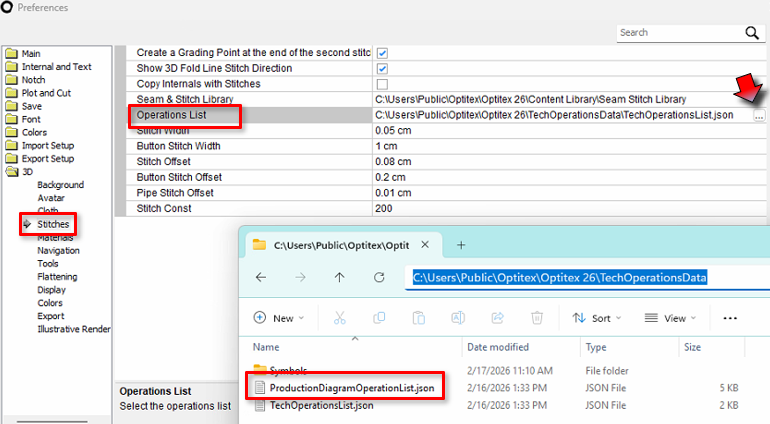770x424 pixels.
Task: Open explorer See more options menu
Action: coord(729,318)
